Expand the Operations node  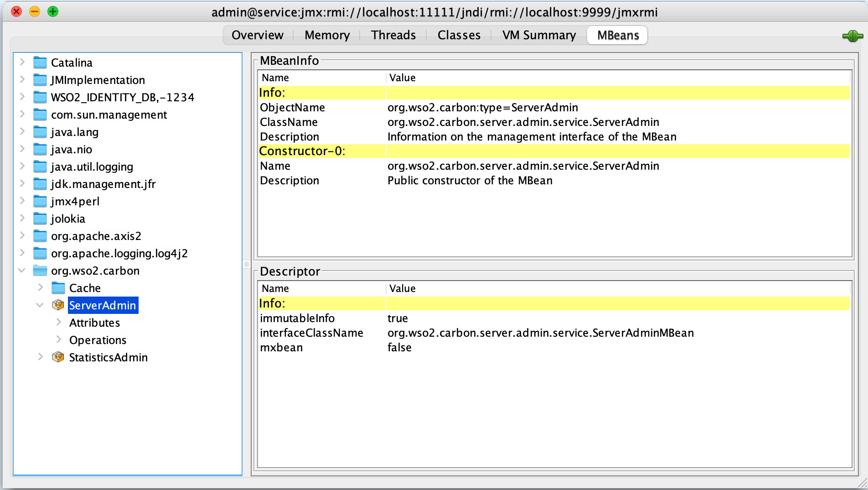(58, 339)
